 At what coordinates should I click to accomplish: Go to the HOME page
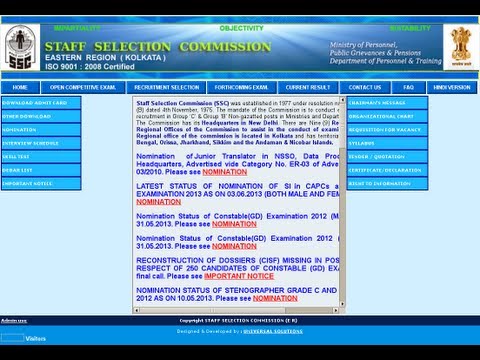coord(20,88)
